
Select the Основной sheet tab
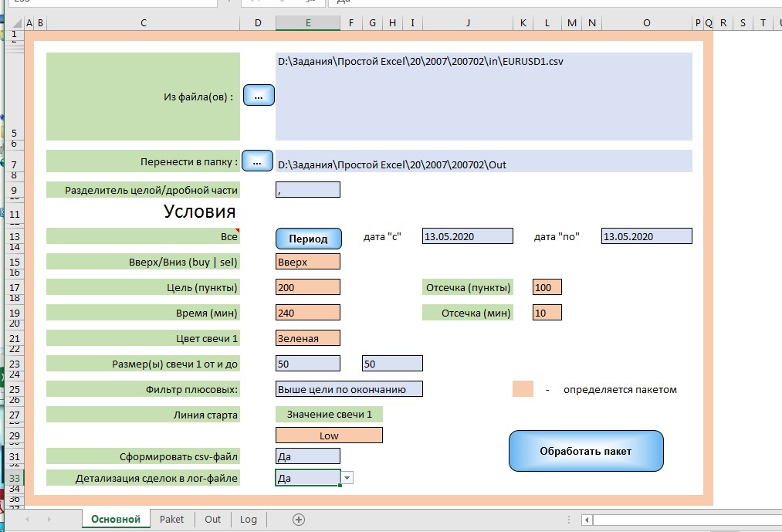116,519
